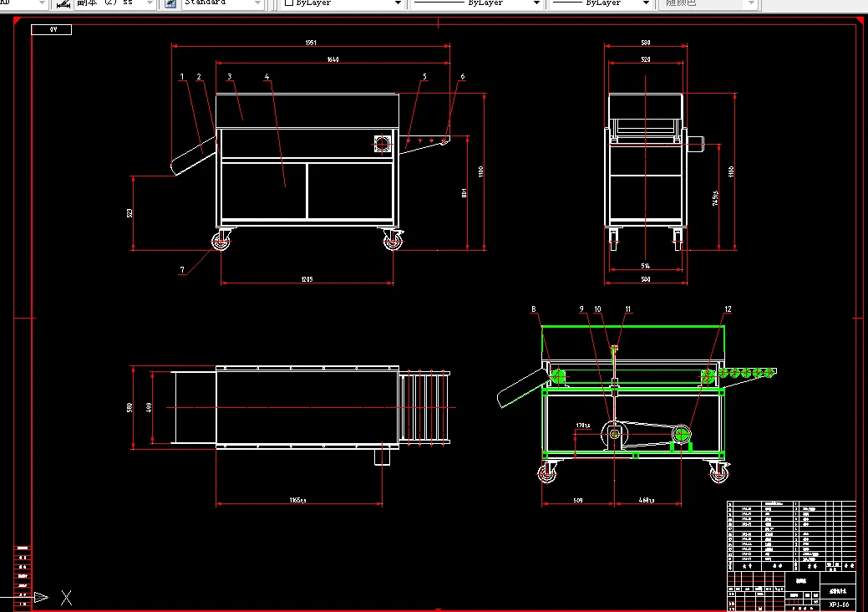Open the ByLayer lineweight dropdown
868x612 pixels.
(601, 3)
